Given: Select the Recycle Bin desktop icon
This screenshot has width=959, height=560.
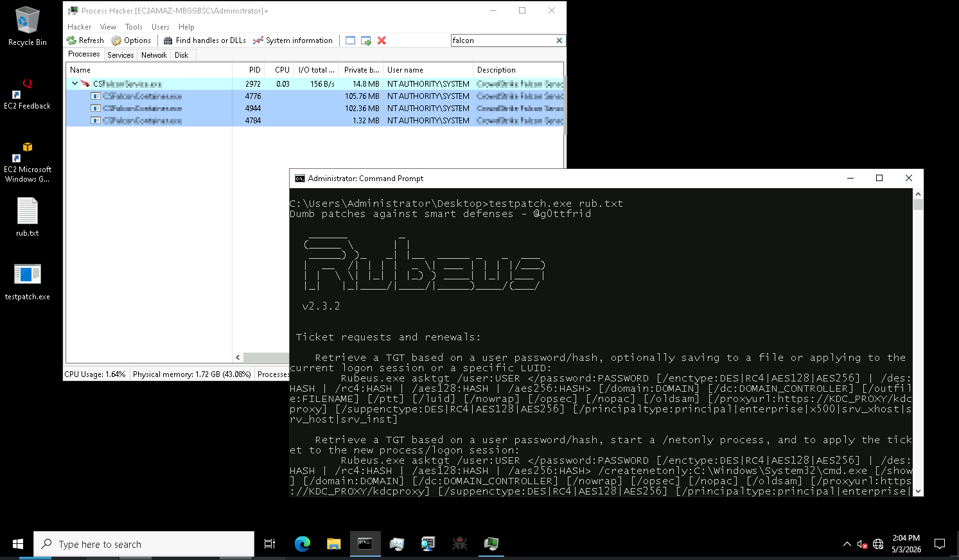Looking at the screenshot, I should click(x=28, y=26).
